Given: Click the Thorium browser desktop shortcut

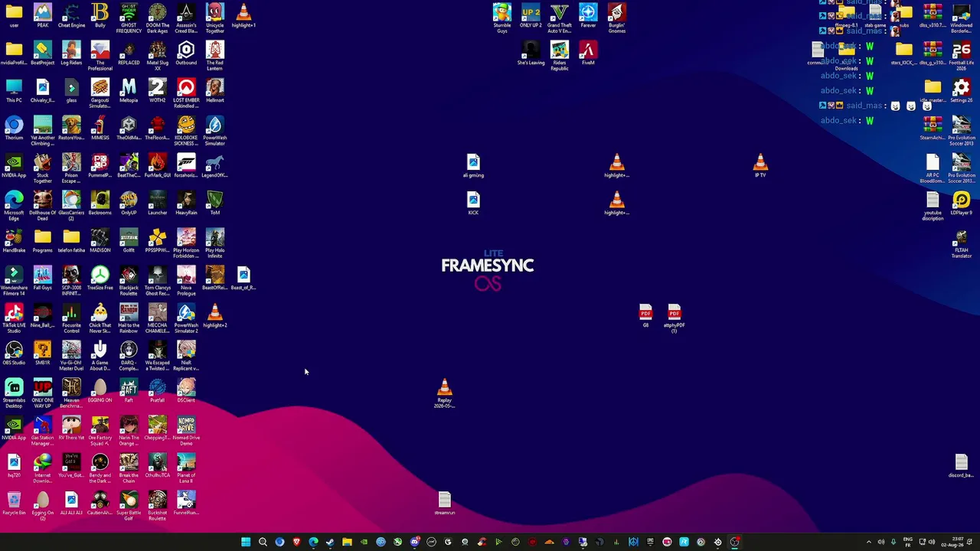Looking at the screenshot, I should click(14, 129).
